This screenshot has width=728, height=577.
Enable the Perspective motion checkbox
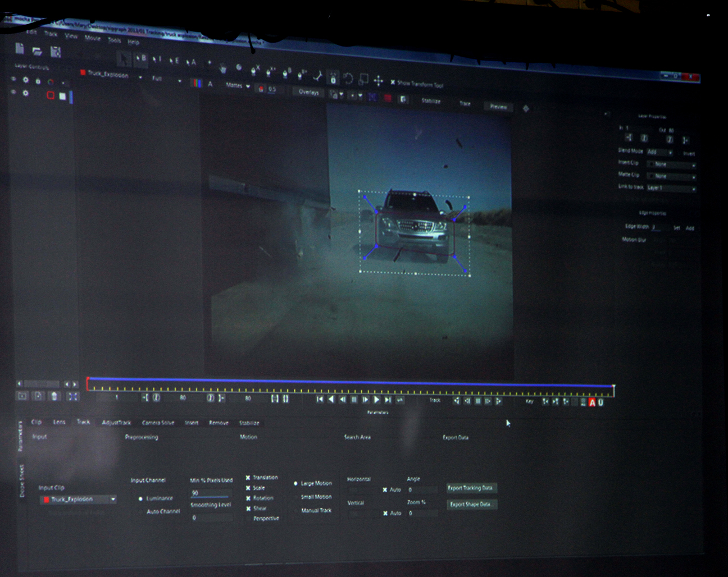pyautogui.click(x=248, y=518)
